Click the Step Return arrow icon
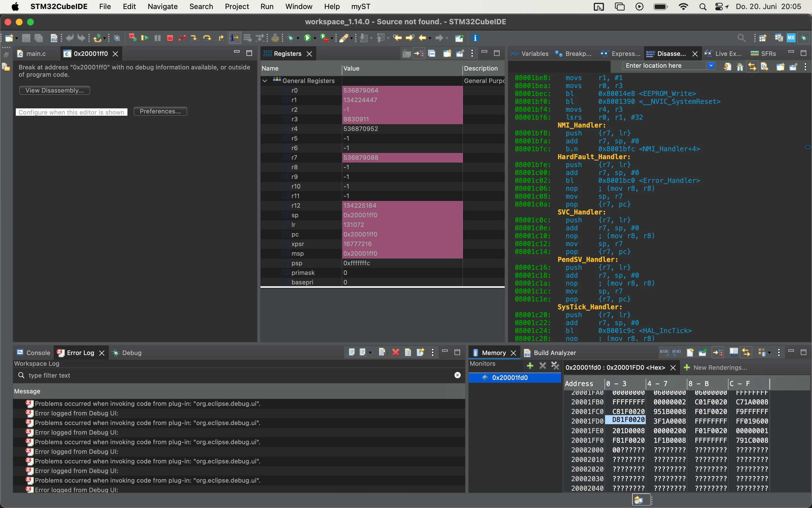The image size is (812, 508). (220, 38)
